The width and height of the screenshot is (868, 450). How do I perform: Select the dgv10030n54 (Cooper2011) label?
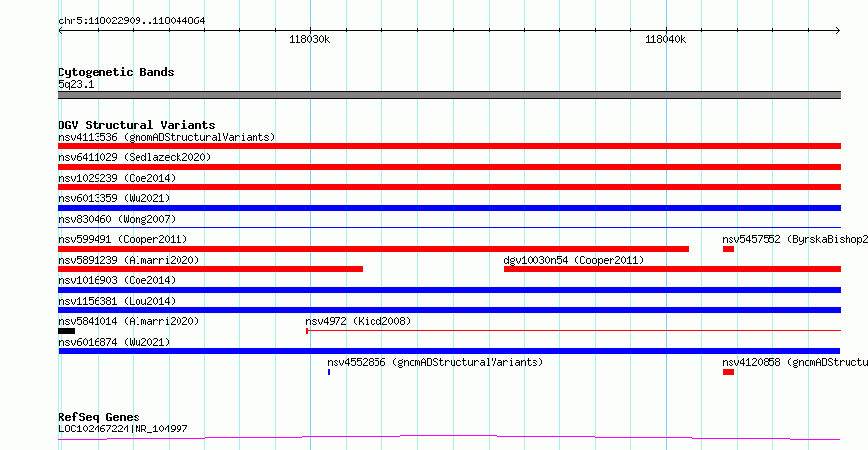tap(573, 260)
